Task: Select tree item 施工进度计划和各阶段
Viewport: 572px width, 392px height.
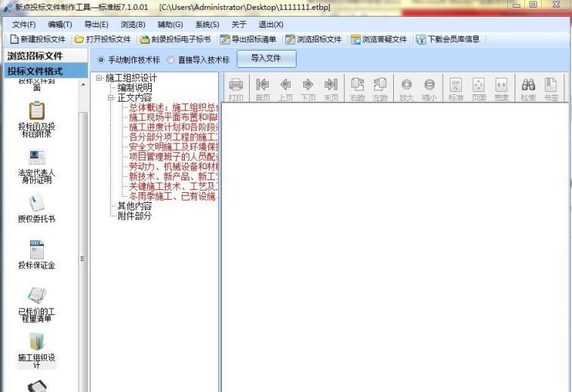Action: click(x=174, y=127)
